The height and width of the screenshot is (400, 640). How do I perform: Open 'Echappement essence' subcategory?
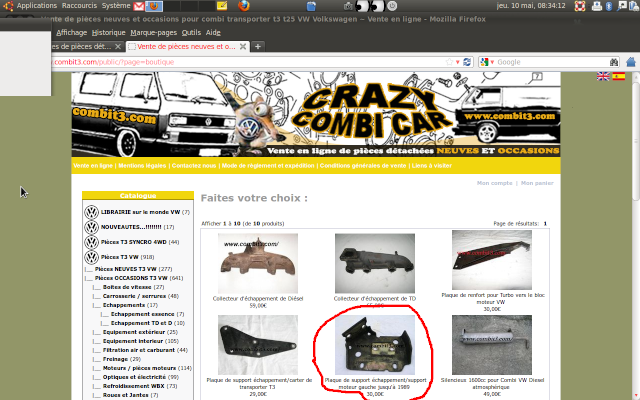pyautogui.click(x=142, y=314)
